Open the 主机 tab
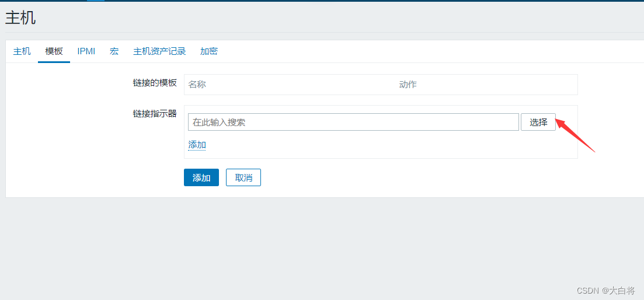This screenshot has height=300, width=644. 22,51
